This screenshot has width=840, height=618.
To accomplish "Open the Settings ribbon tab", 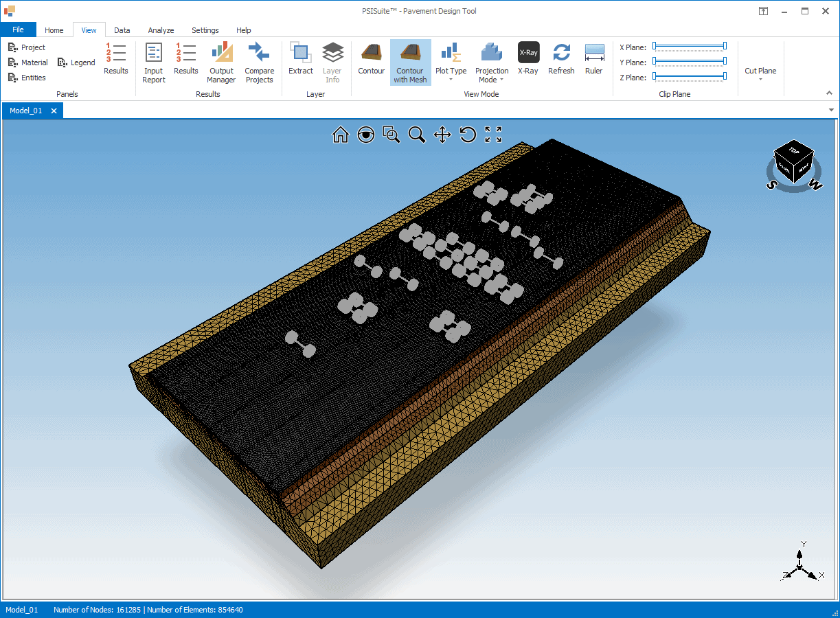I will coord(205,30).
